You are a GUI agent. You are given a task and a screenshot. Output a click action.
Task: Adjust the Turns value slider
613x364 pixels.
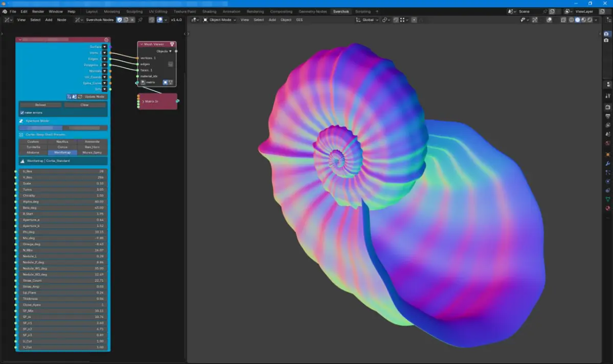click(x=63, y=190)
